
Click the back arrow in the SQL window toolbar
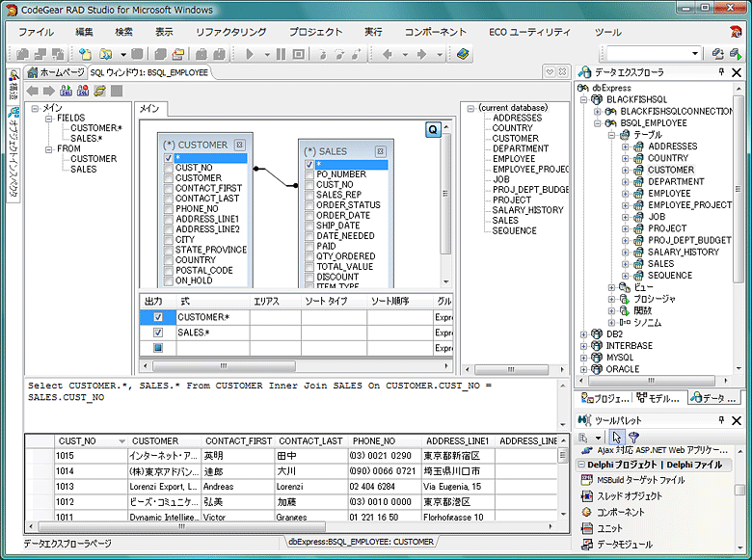click(31, 91)
